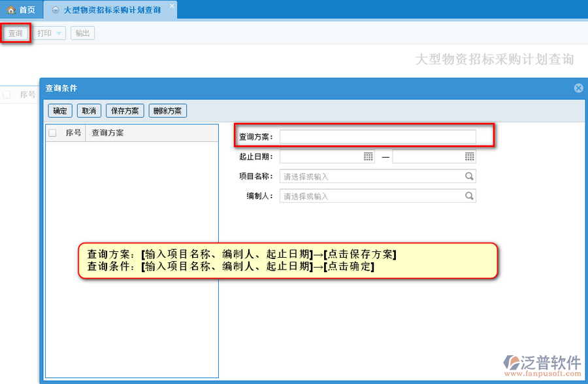Select the 大型物资招标采购计划查询 tab
Image resolution: width=588 pixels, height=384 pixels.
(111, 10)
